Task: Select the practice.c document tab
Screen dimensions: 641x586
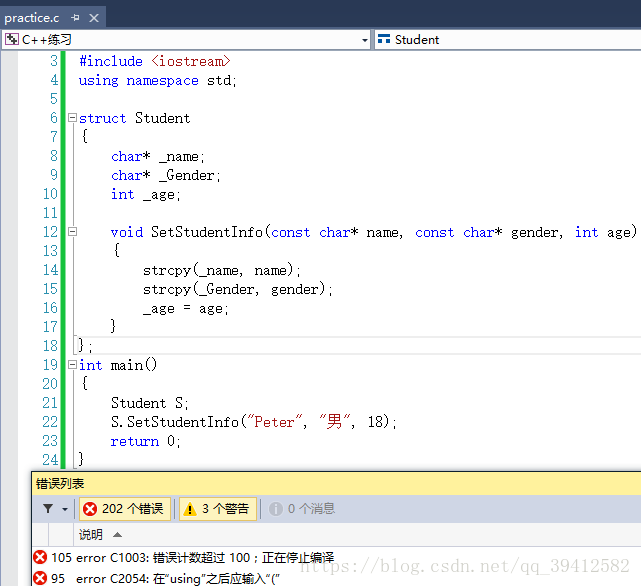Action: click(x=32, y=18)
